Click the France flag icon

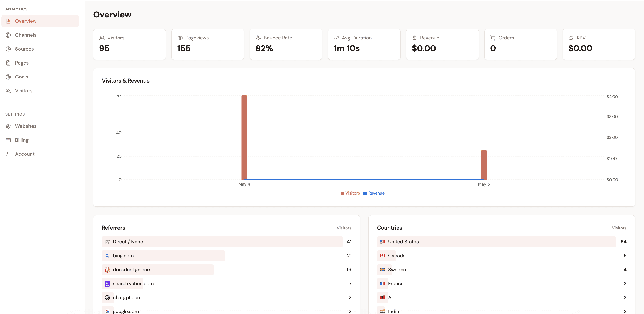(x=383, y=283)
